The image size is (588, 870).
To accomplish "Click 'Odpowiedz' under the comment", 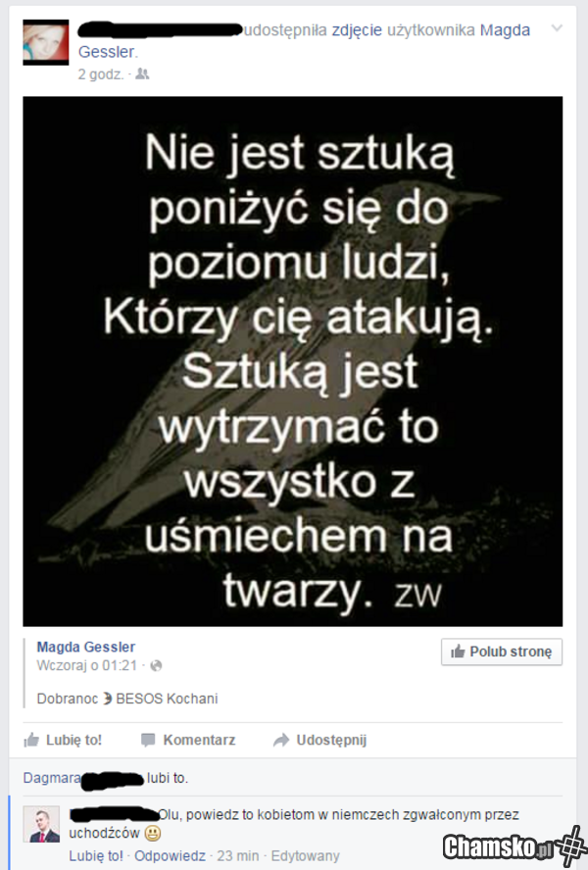I will [x=170, y=856].
